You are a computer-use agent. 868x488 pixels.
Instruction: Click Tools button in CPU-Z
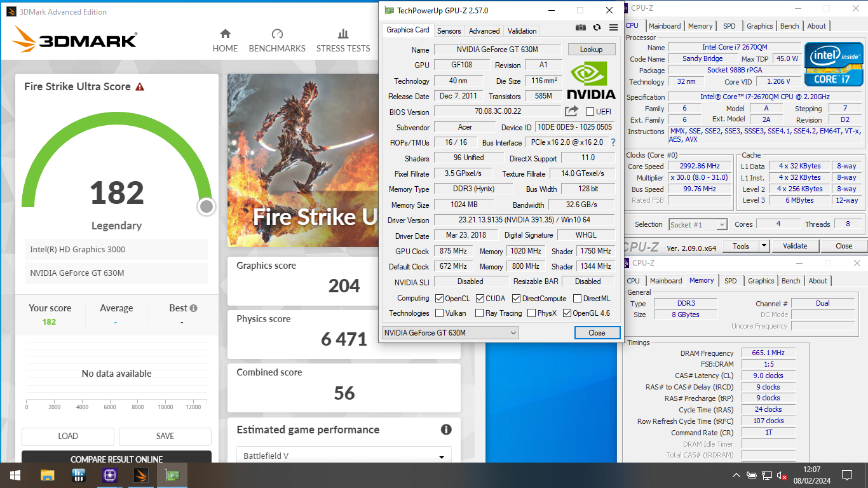coord(741,246)
